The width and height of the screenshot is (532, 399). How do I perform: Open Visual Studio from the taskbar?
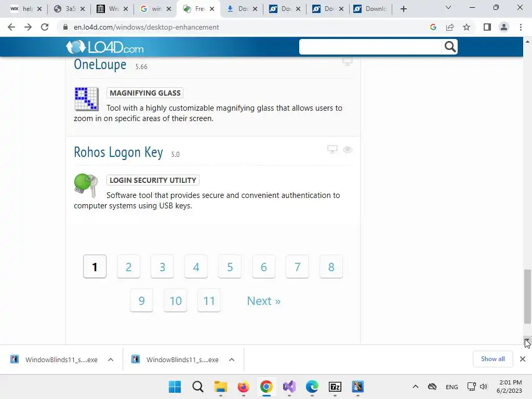click(289, 387)
